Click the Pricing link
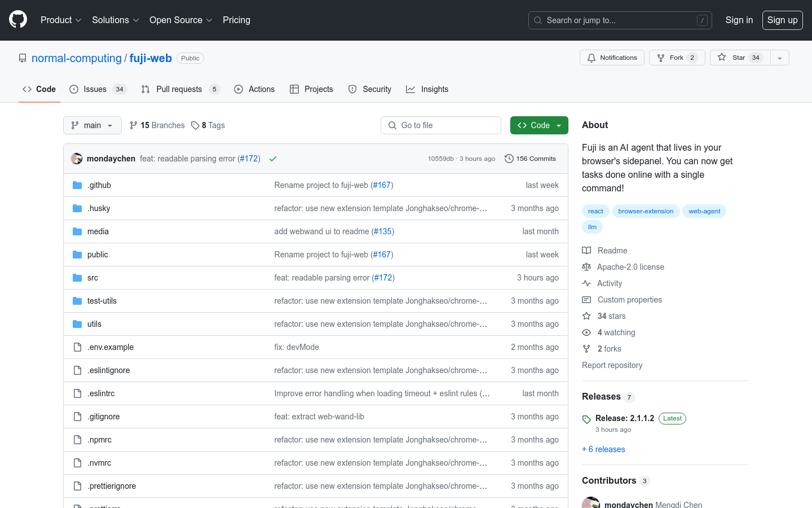The width and height of the screenshot is (812, 508). [236, 20]
